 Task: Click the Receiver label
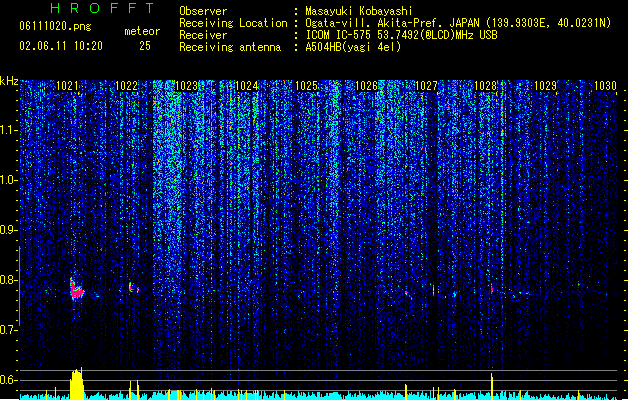[x=203, y=35]
